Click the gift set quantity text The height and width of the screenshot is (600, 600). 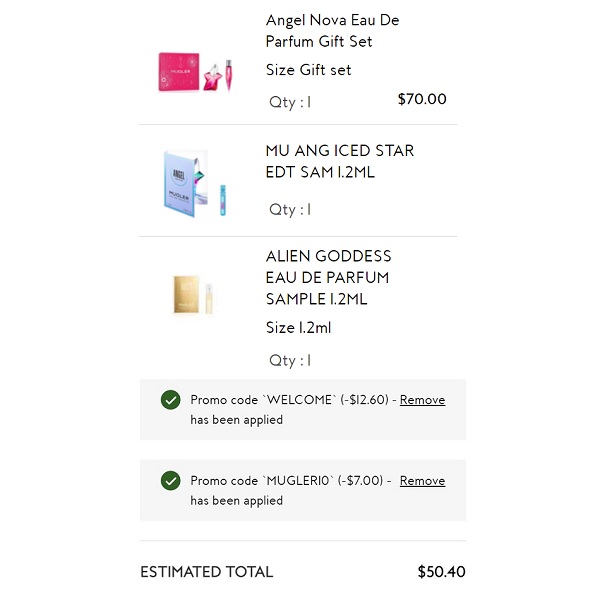coord(290,101)
